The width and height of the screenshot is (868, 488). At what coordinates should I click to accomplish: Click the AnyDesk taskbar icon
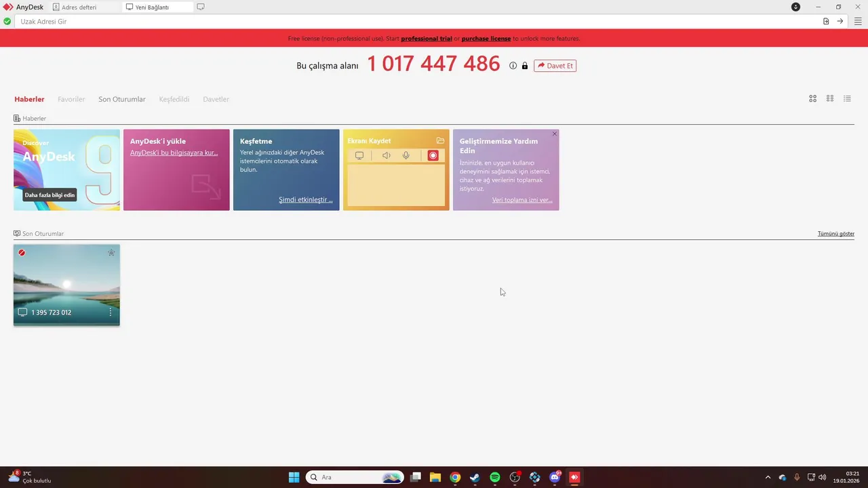[x=574, y=477]
